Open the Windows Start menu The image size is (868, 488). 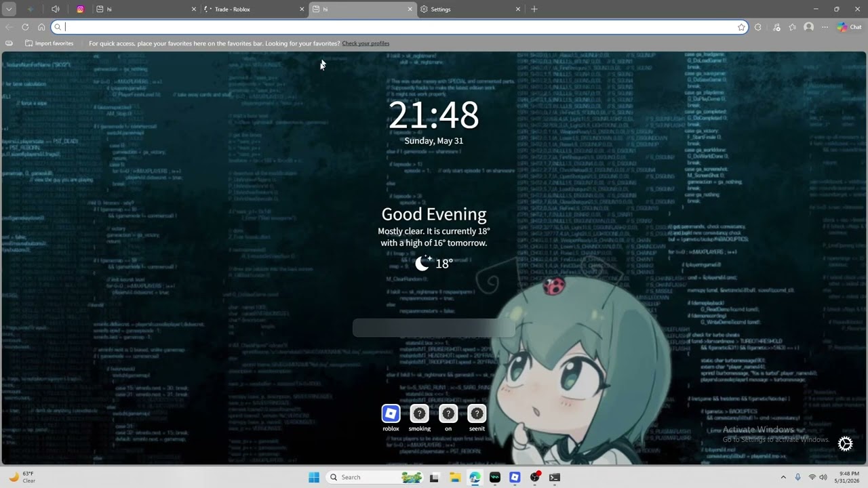(x=314, y=477)
